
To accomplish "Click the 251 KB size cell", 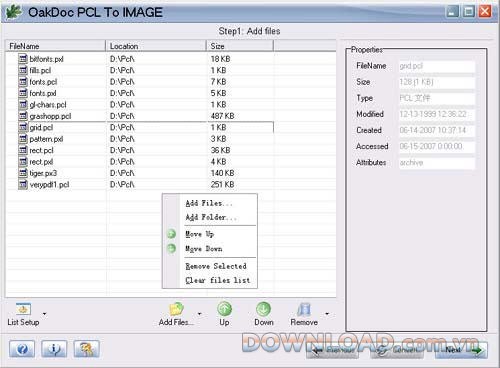I will coord(222,184).
